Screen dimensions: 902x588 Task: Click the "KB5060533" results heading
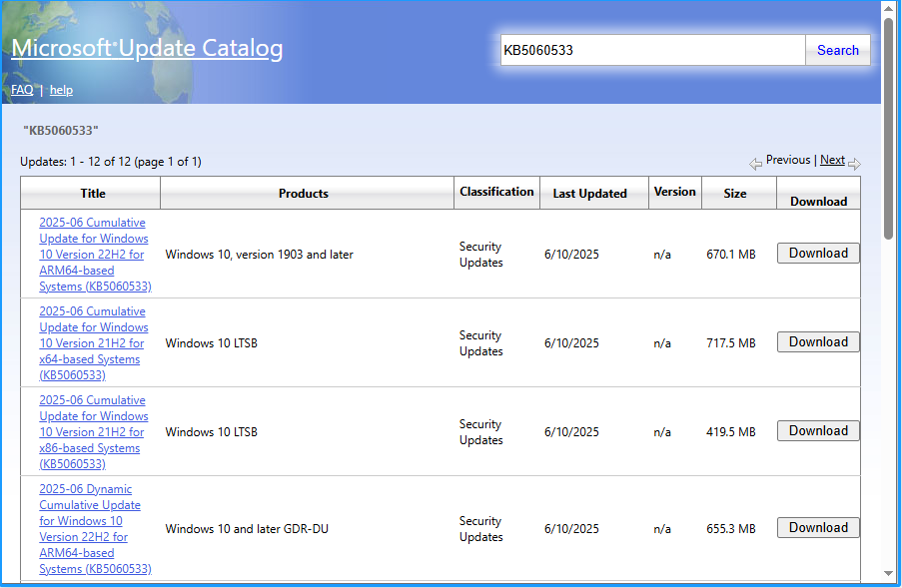pyautogui.click(x=60, y=131)
